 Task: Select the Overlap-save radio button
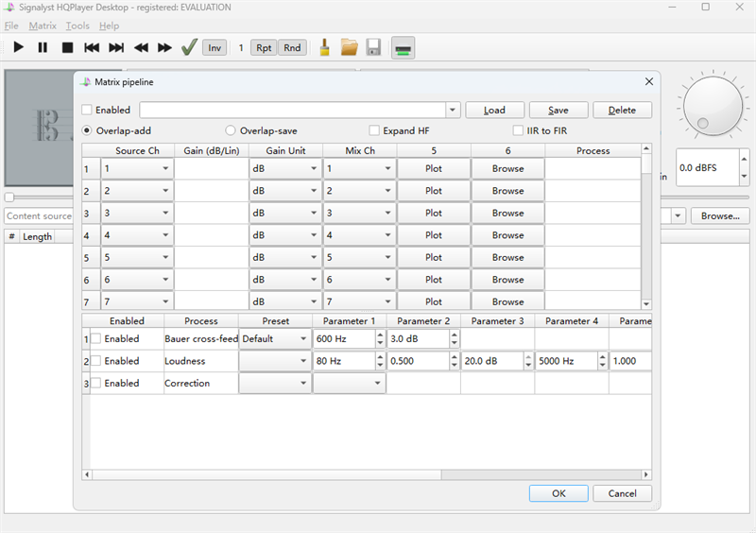point(231,130)
